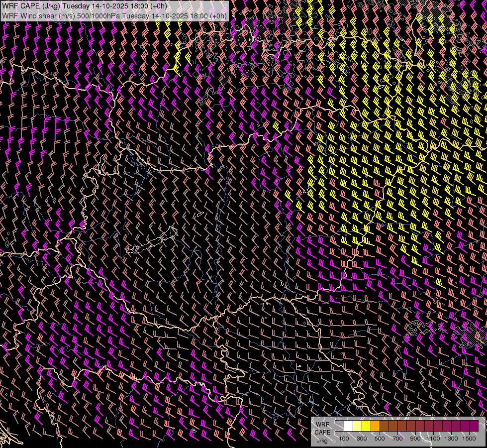Click the 500 value label on legend
The image size is (487, 448).
(x=380, y=439)
